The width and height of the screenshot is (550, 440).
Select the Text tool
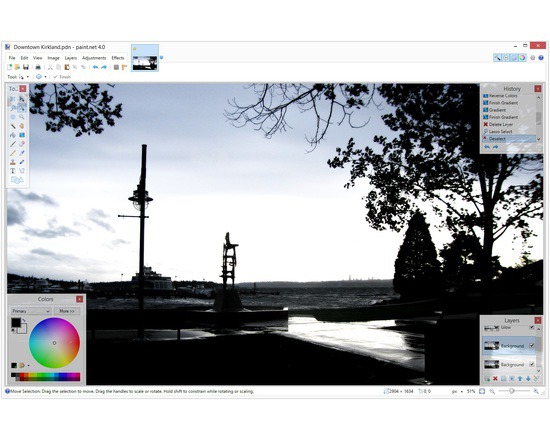(x=13, y=171)
